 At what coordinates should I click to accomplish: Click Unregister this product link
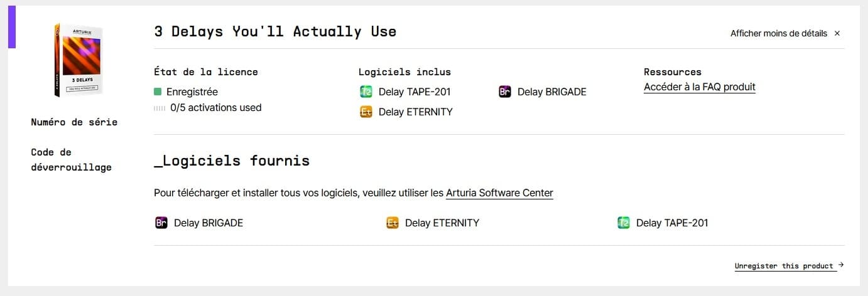click(x=784, y=266)
